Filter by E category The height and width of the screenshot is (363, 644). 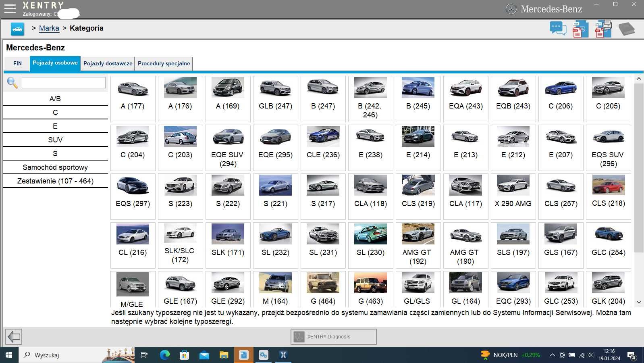(x=55, y=126)
